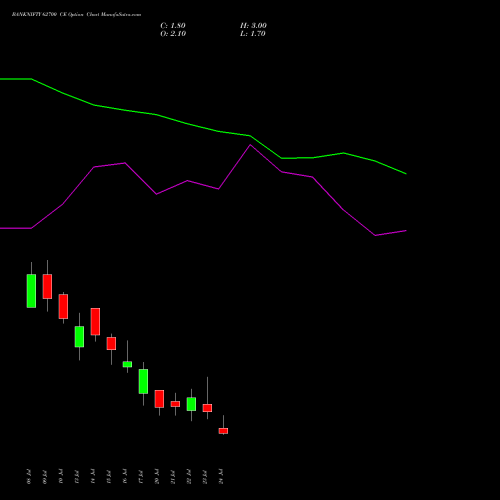The image size is (500, 500).
Task: Select the red candlestick on 09 Jul
Action: click(47, 286)
